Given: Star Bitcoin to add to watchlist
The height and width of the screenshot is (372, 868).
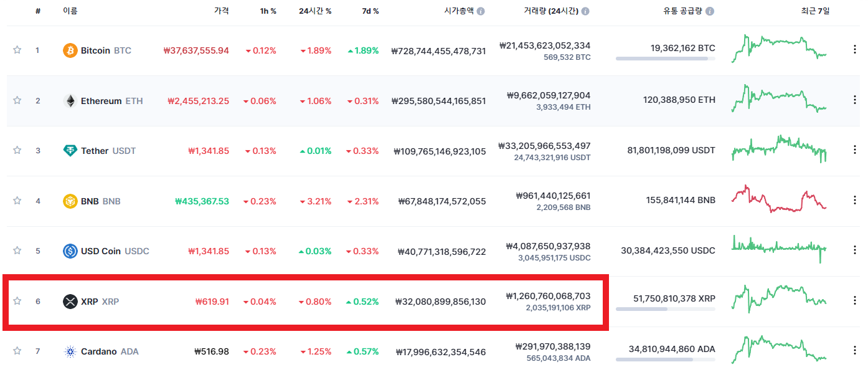Looking at the screenshot, I should coord(17,50).
